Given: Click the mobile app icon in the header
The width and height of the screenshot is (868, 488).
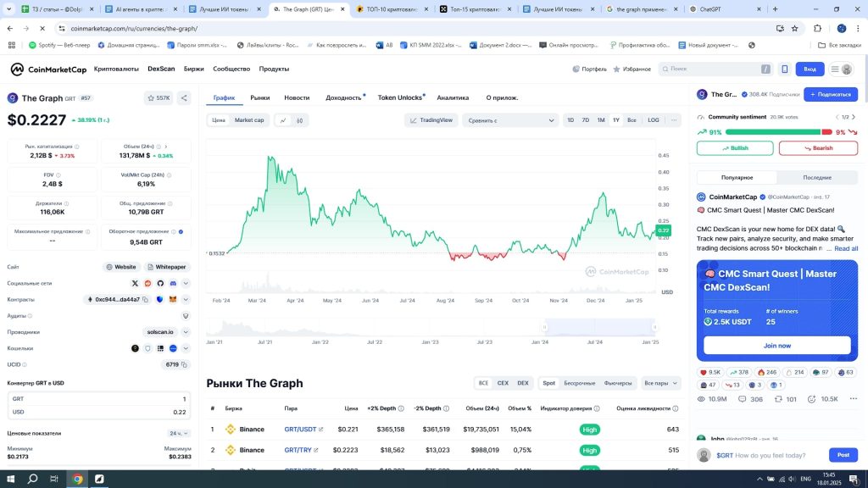Looking at the screenshot, I should (784, 69).
